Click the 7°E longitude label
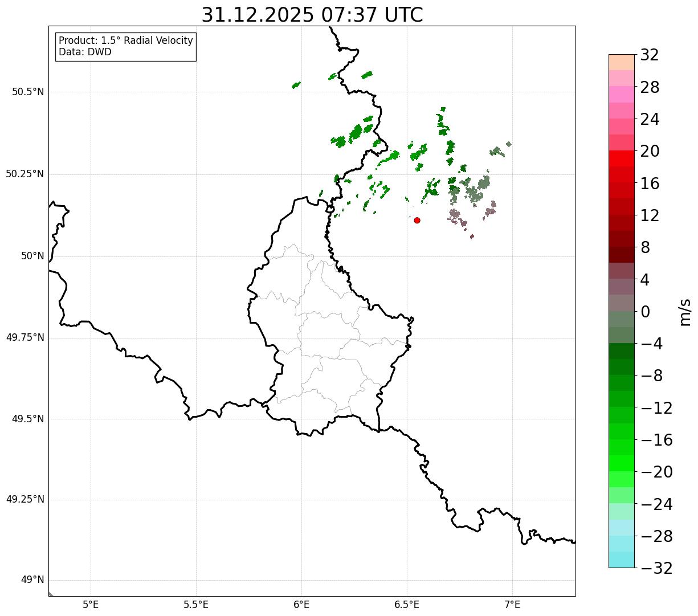The height and width of the screenshot is (616, 698). click(512, 605)
